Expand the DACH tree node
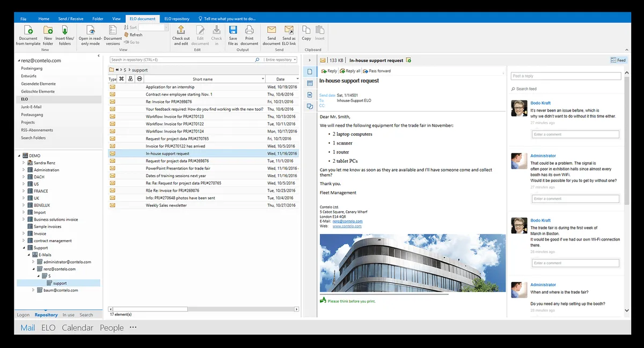The image size is (644, 348). pos(24,177)
